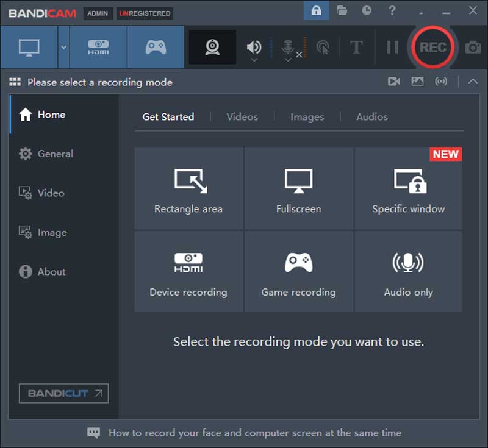Expand speaker sound settings arrow
Screen dimensions: 488x448
254,60
